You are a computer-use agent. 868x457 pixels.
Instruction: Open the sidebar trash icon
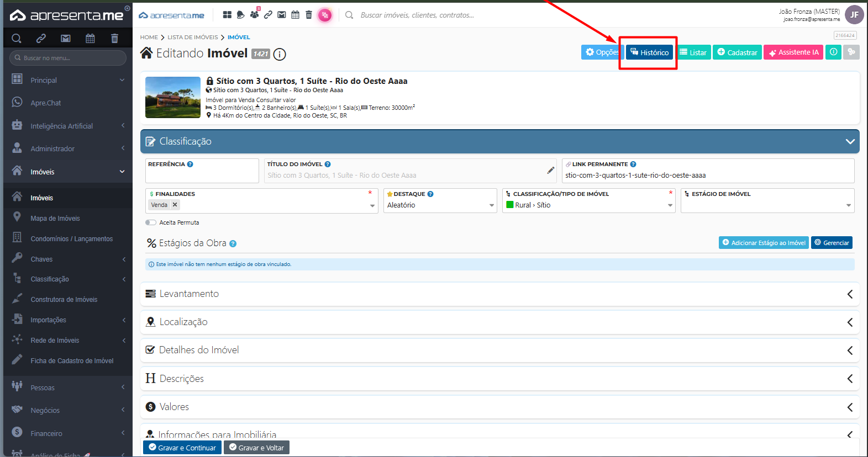(x=114, y=38)
